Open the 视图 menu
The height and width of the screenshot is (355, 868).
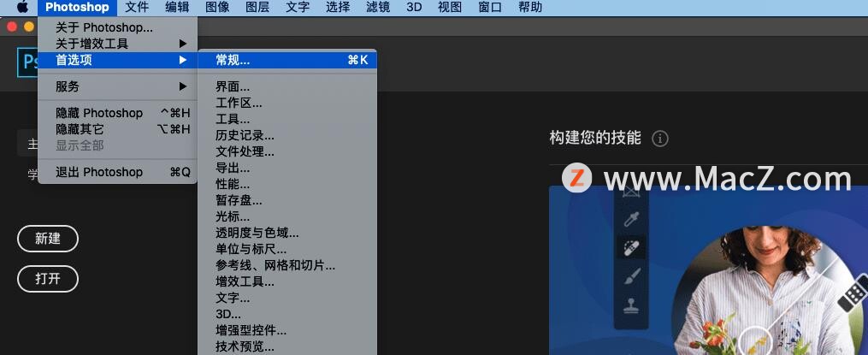coord(450,7)
